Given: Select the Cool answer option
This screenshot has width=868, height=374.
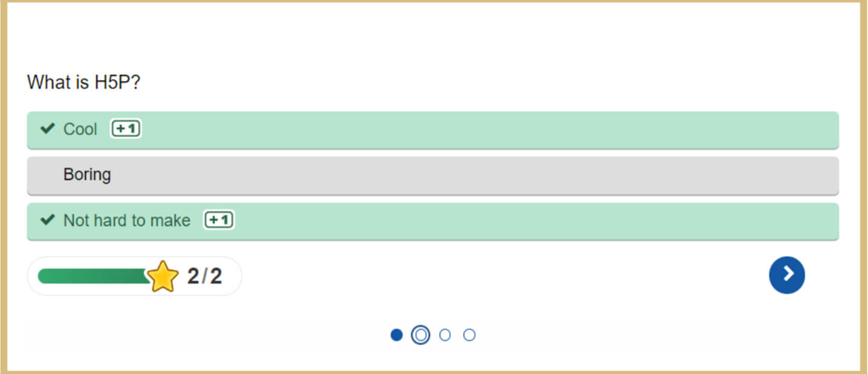Looking at the screenshot, I should pyautogui.click(x=422, y=129).
